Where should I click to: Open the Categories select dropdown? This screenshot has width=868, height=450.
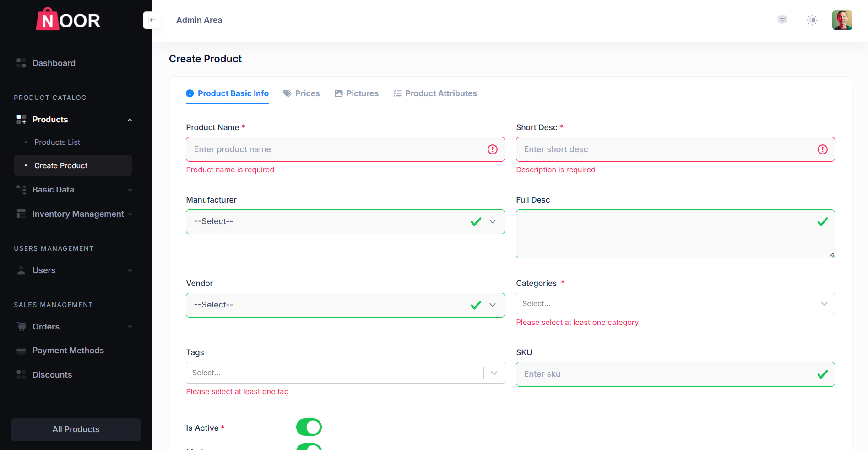675,304
